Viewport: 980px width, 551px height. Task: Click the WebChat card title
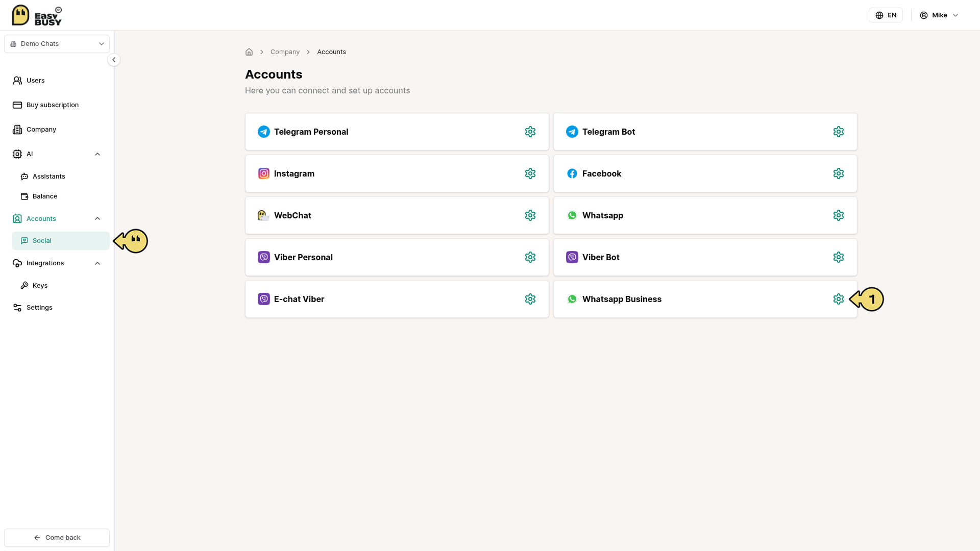292,215
